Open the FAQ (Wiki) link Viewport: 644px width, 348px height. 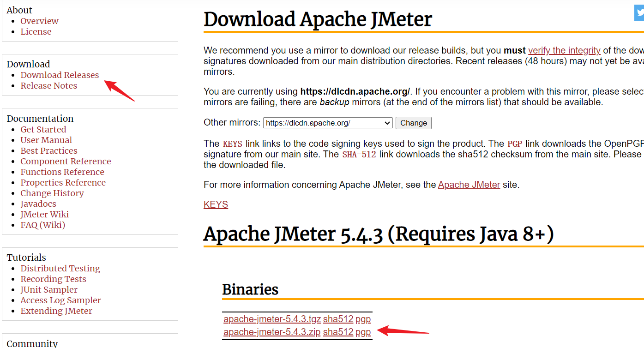pos(42,225)
